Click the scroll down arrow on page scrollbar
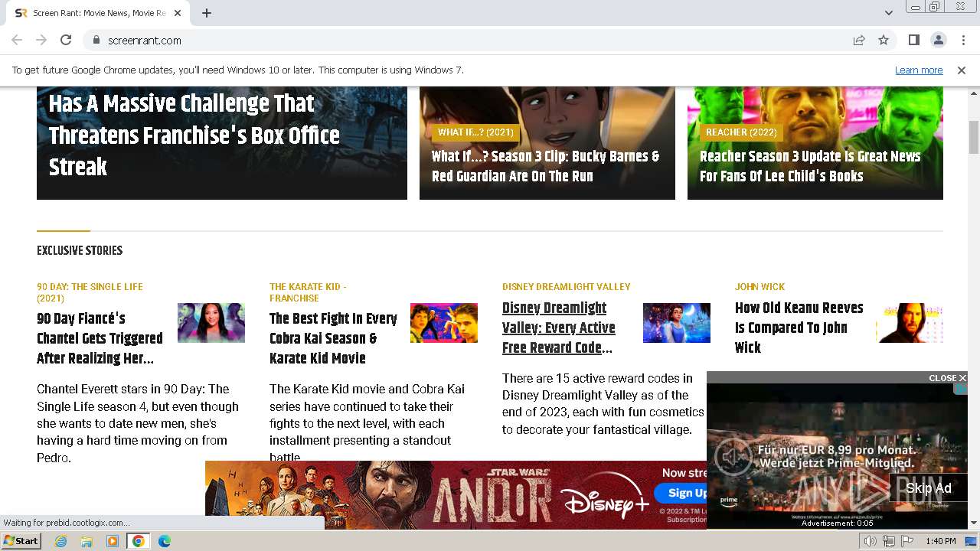 pos(974,523)
